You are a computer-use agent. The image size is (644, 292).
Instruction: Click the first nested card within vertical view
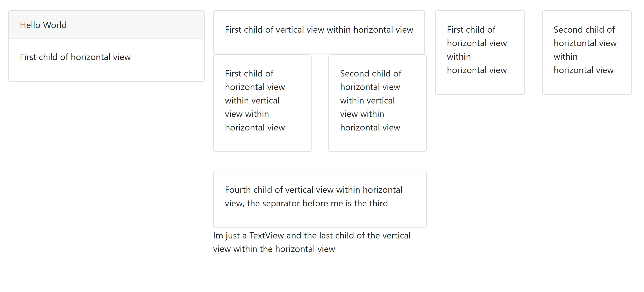[x=262, y=103]
